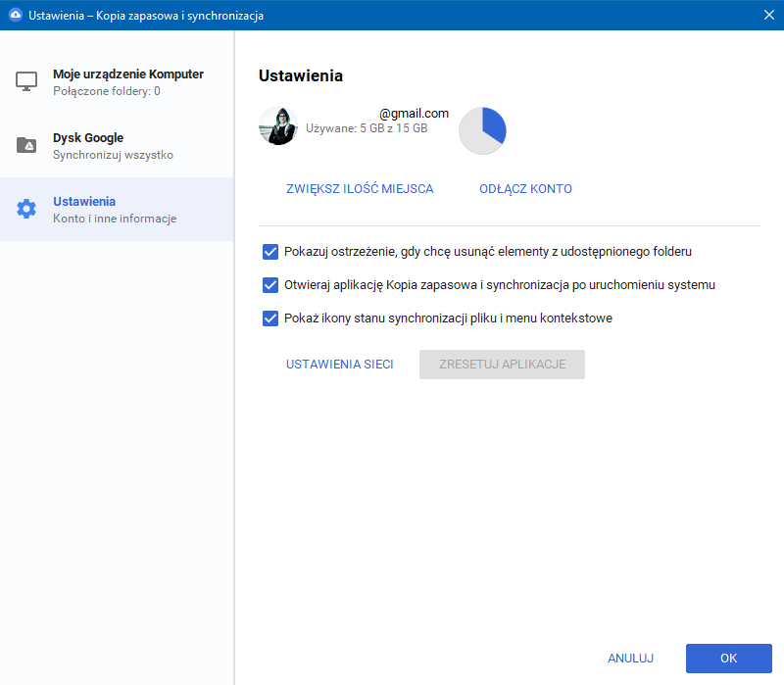Click ODŁĄCZ KONTO to disconnect account
The height and width of the screenshot is (685, 784).
525,189
